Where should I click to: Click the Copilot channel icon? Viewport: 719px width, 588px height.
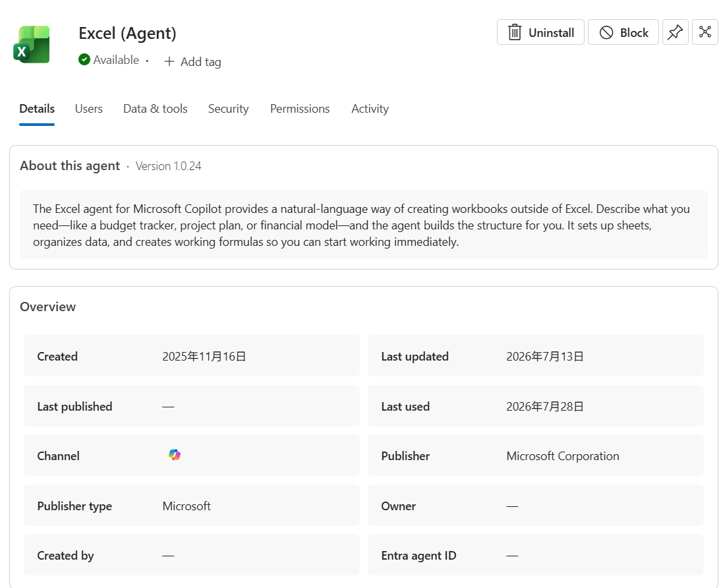coord(174,455)
